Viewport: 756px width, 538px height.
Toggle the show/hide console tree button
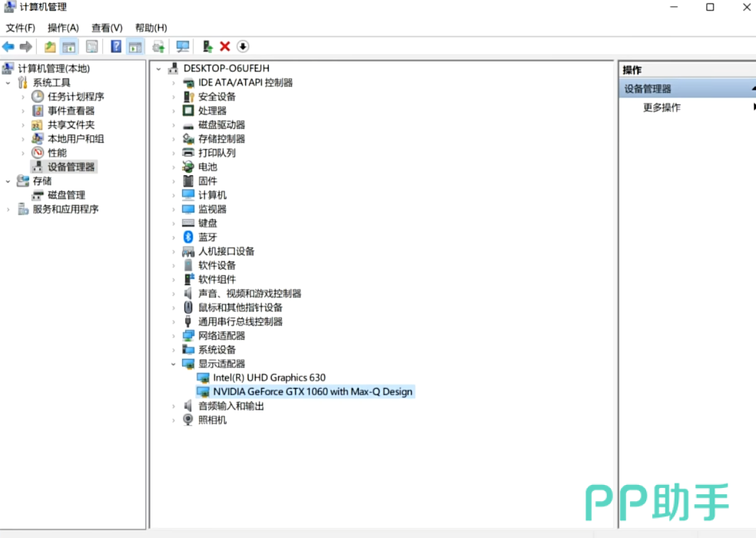68,47
